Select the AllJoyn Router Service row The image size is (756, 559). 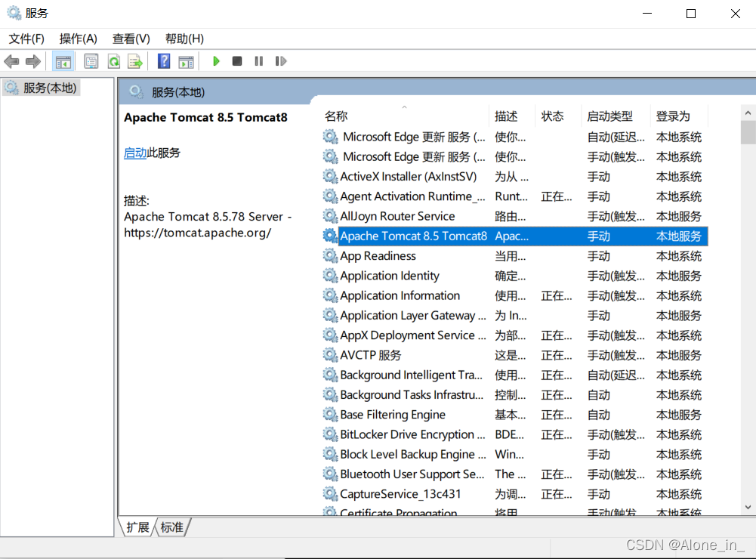(515, 216)
